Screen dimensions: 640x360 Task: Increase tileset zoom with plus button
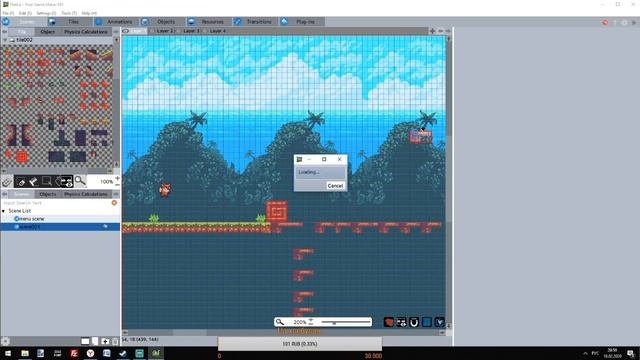[x=118, y=178]
